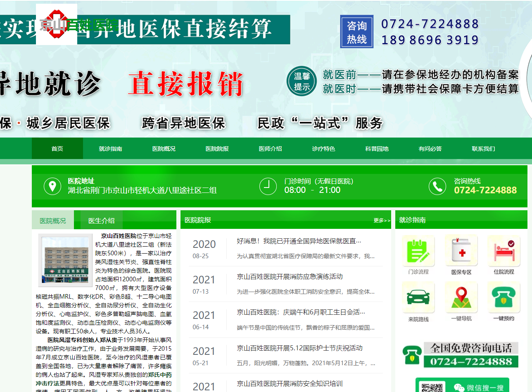Click bold text 医院风湿专科创始人郑从贵

tap(83, 340)
